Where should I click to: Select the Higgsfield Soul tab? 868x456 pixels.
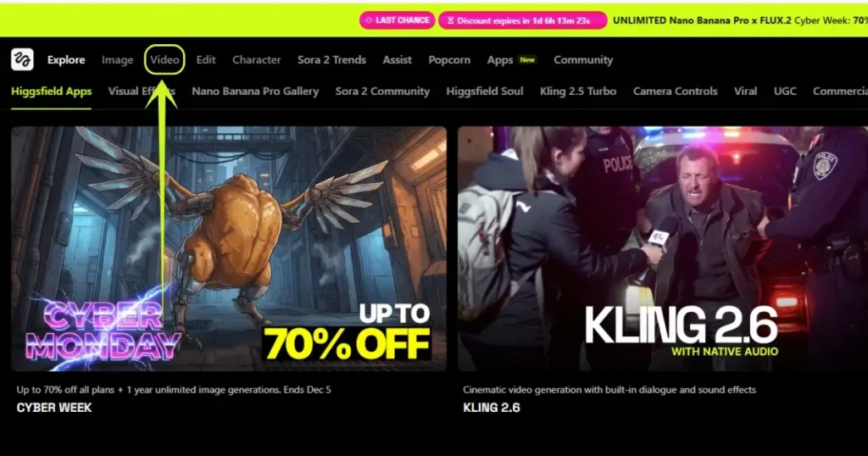tap(484, 92)
